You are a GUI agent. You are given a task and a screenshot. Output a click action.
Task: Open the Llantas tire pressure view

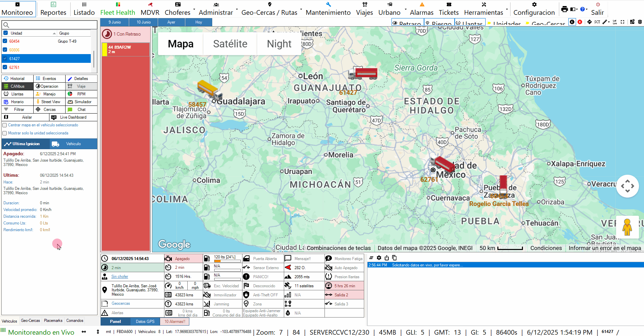(x=17, y=94)
